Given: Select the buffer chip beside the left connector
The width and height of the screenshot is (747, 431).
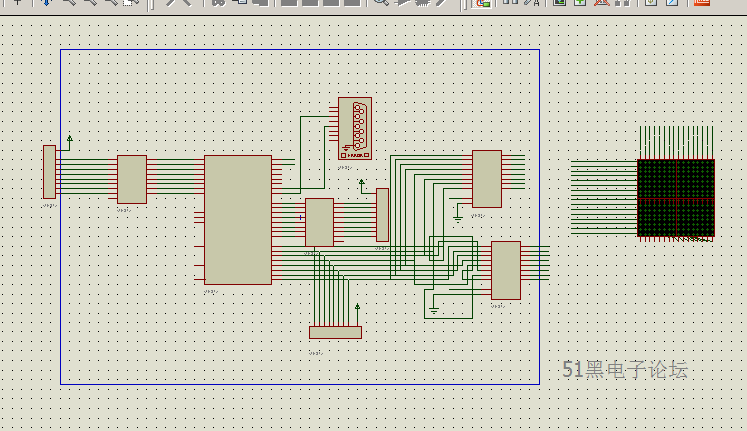Looking at the screenshot, I should (132, 180).
